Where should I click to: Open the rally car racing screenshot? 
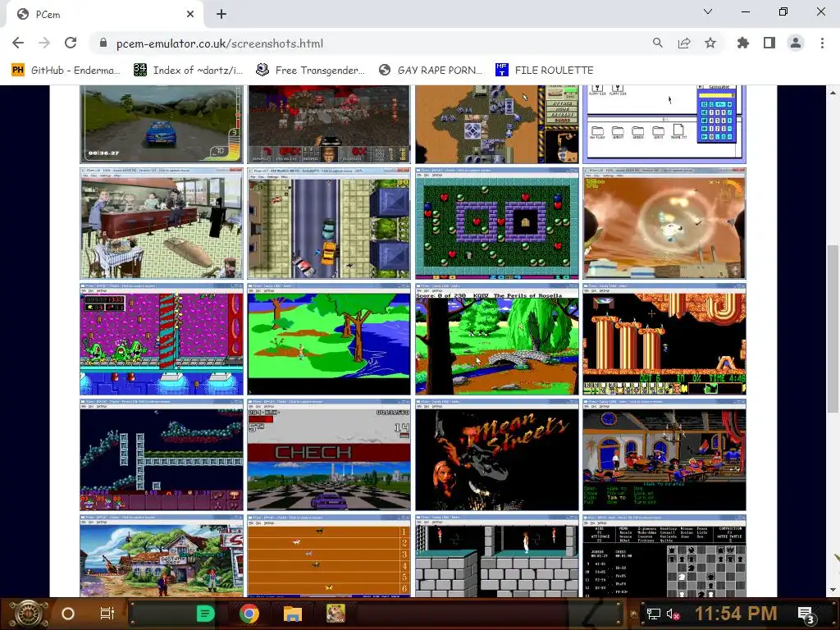(x=162, y=125)
